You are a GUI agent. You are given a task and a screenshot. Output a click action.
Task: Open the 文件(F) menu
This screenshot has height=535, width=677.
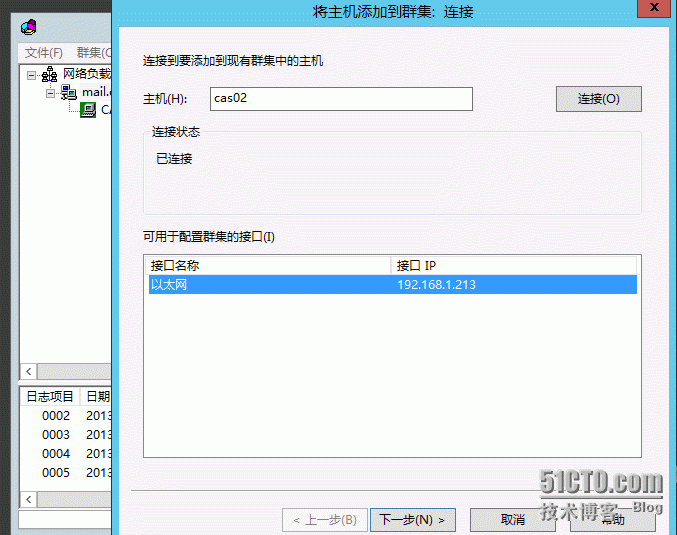tap(44, 53)
